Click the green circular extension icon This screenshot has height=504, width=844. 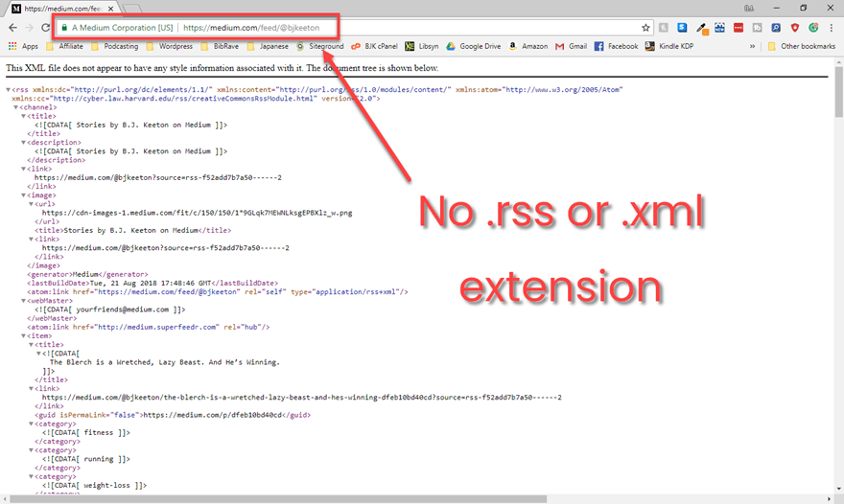click(813, 28)
